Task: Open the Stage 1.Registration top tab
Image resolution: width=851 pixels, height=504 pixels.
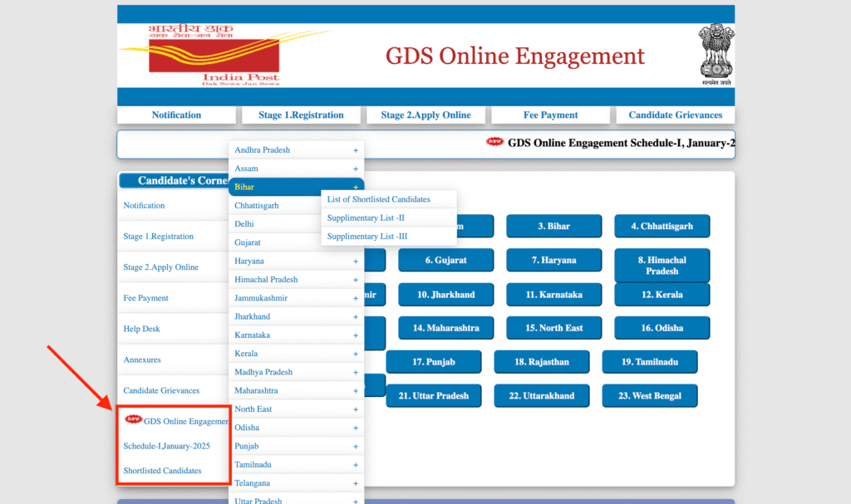Action: point(301,115)
